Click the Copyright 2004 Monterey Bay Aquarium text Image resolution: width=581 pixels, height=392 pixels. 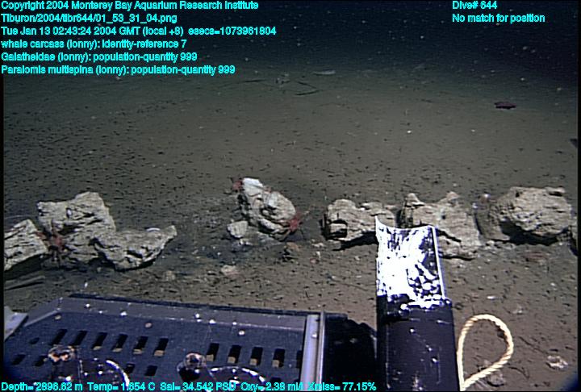(x=130, y=6)
